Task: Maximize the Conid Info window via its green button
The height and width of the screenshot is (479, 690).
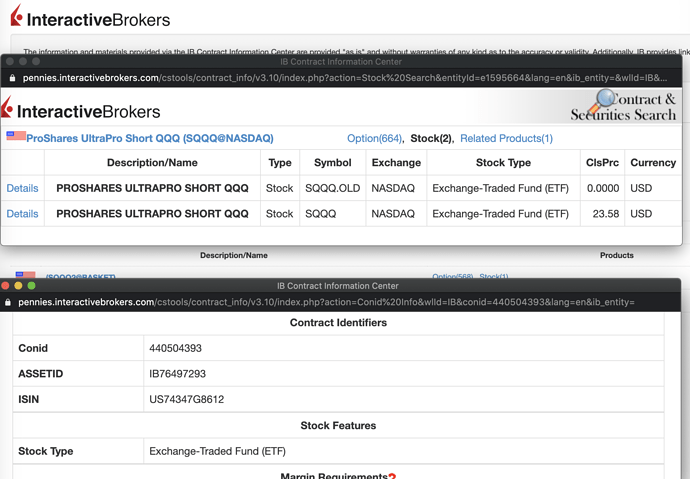Action: [31, 285]
